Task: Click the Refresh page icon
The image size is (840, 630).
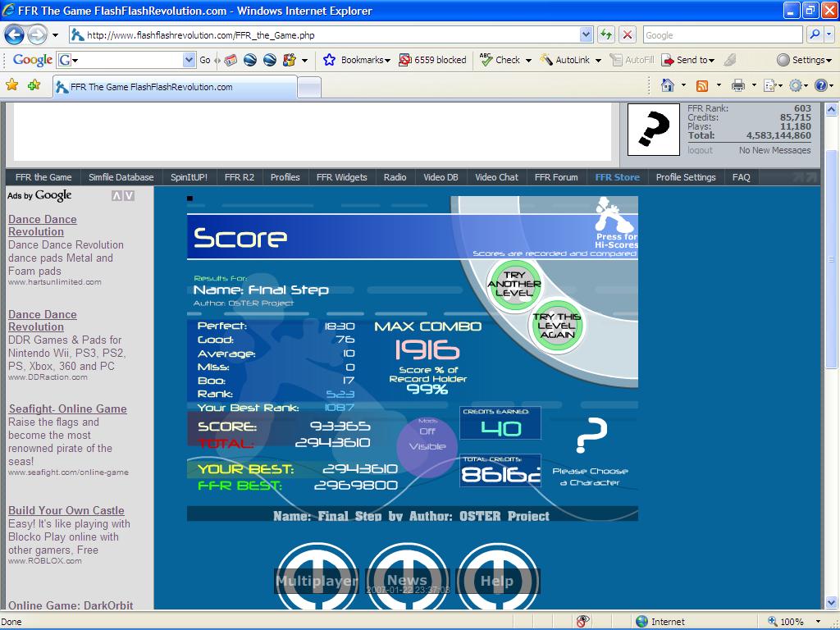Action: pyautogui.click(x=606, y=35)
